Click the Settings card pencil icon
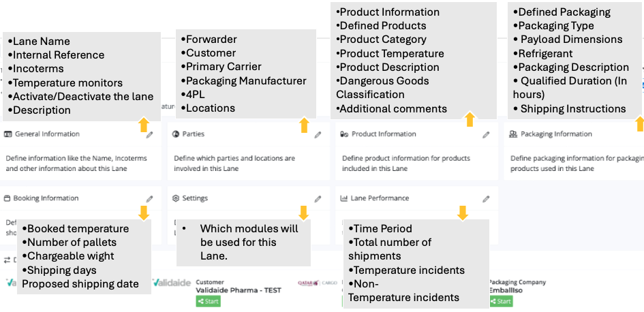The image size is (644, 312). [318, 199]
